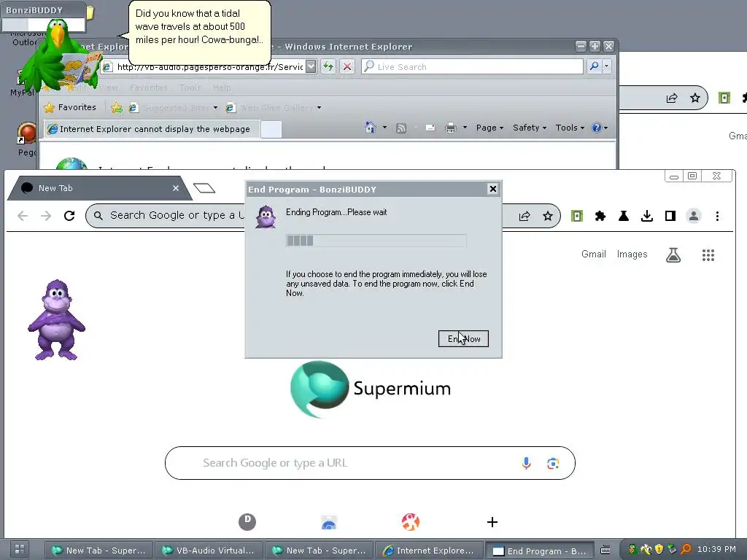The width and height of the screenshot is (747, 560).
Task: Open a new tab in front Supermium window
Action: [x=204, y=188]
